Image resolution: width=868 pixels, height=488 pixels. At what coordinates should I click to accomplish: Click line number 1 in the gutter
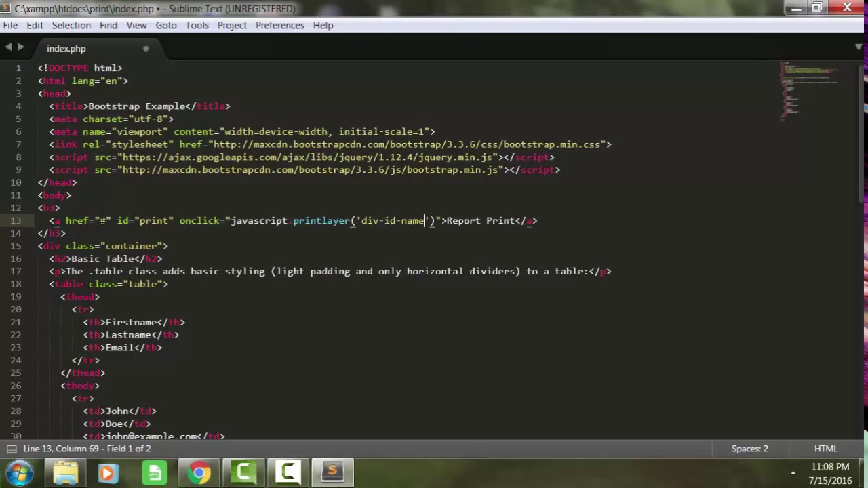pyautogui.click(x=18, y=68)
